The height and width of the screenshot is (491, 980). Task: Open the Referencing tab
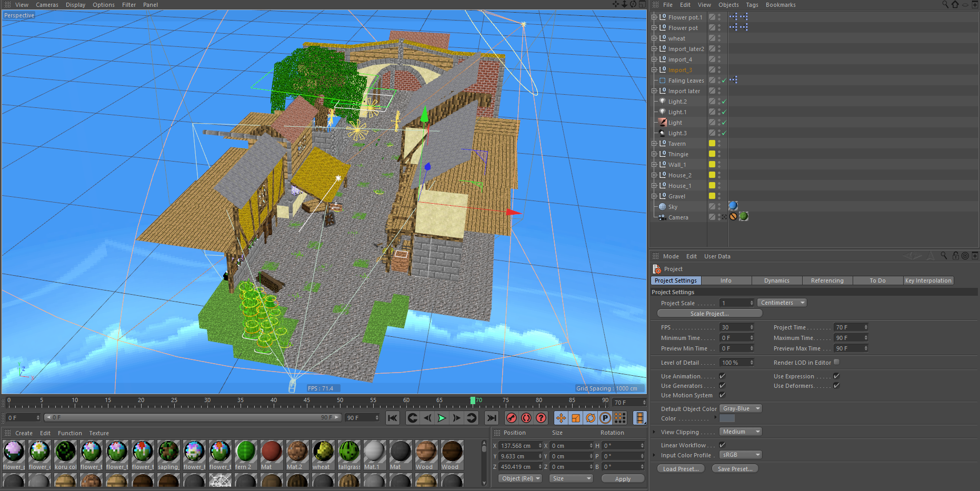click(827, 280)
